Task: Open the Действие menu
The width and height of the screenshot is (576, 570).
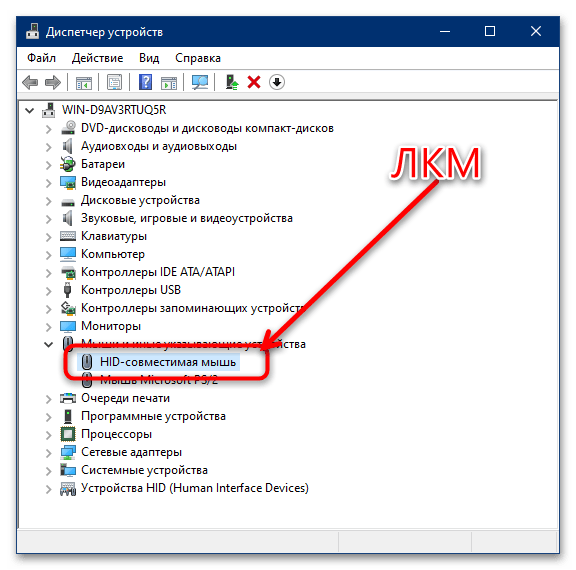Action: click(97, 58)
